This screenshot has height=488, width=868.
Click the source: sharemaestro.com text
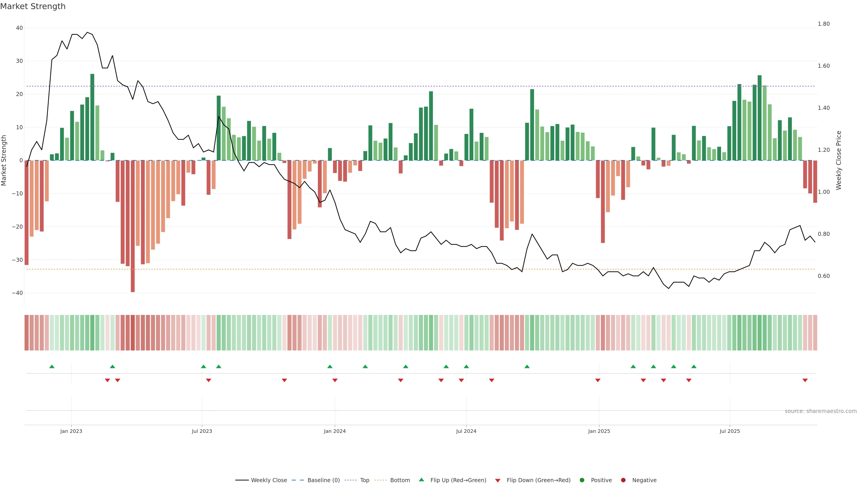pyautogui.click(x=821, y=411)
